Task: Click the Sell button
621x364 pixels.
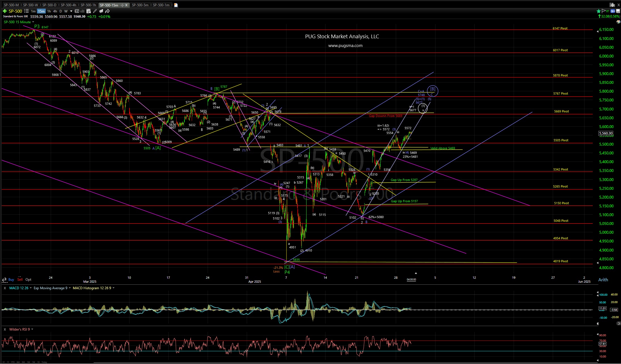Action: click(20, 280)
